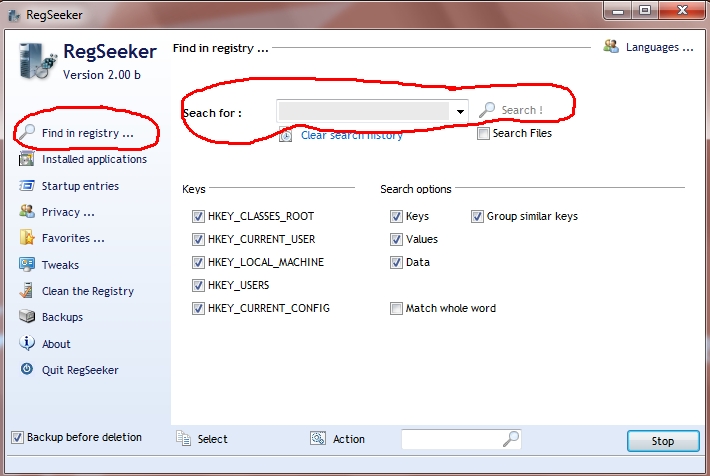Viewport: 710px width, 476px height.
Task: Maximize the RegSeeker window
Action: click(x=645, y=10)
